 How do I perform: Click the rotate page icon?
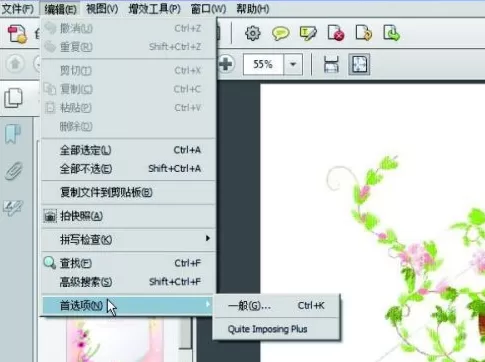coord(364,33)
